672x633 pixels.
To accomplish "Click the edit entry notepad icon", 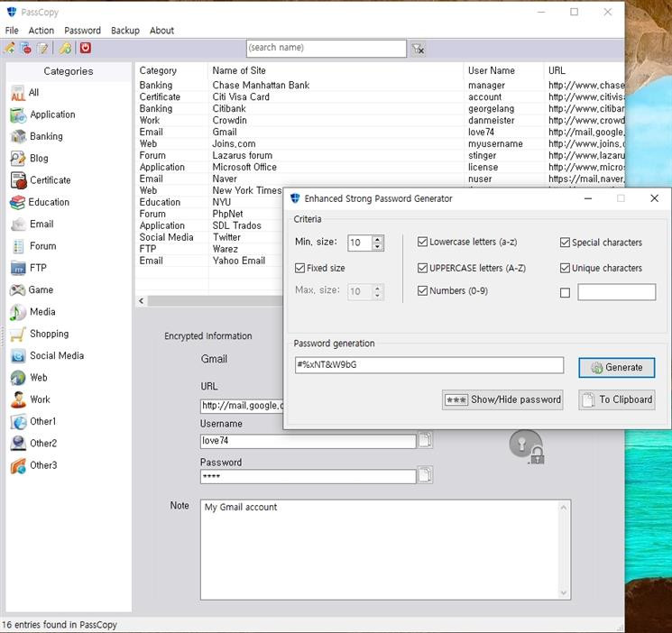I will tap(41, 49).
